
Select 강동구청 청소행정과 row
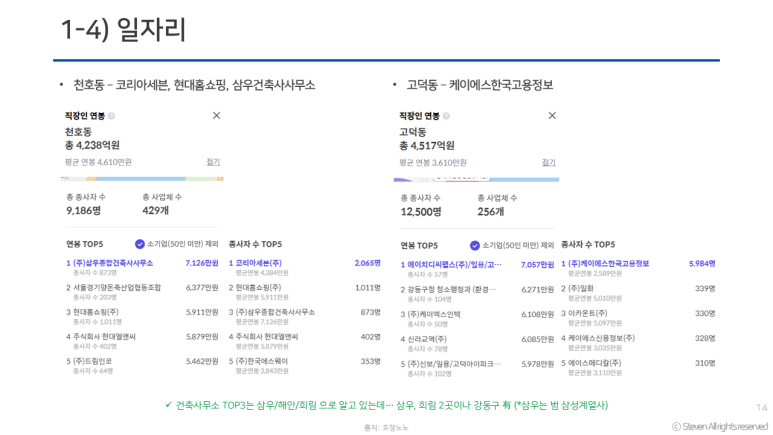coord(477,294)
